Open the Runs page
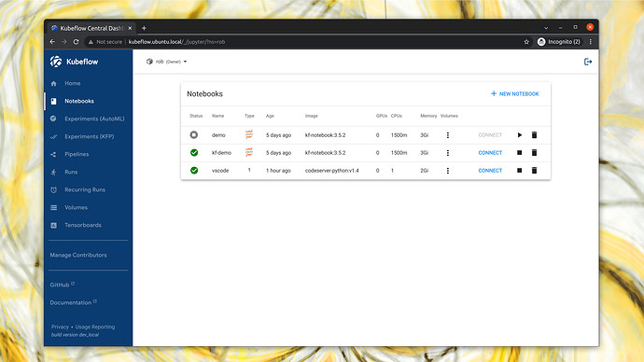 tap(71, 172)
